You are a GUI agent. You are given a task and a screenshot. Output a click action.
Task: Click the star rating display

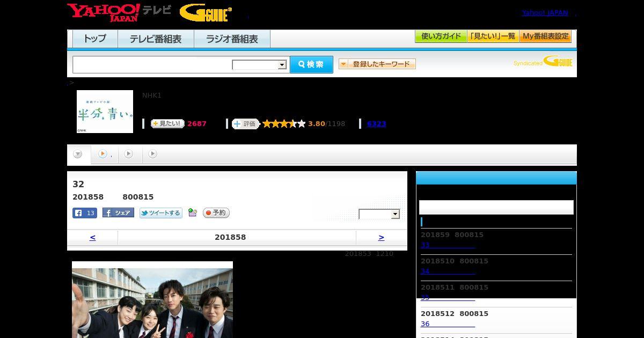284,124
